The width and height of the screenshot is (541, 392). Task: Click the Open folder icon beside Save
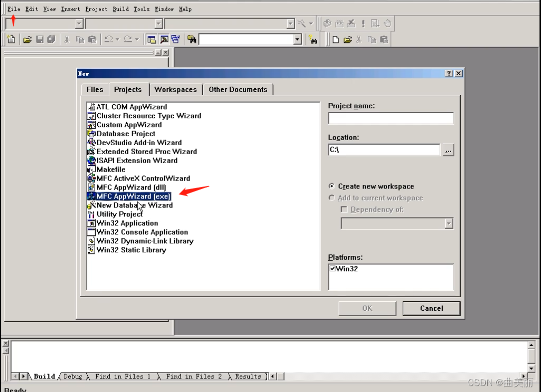(27, 40)
